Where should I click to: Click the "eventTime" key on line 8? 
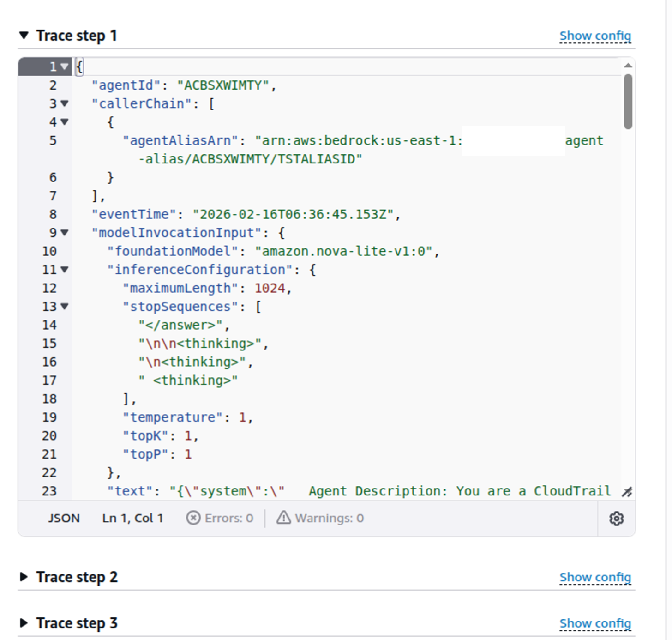pyautogui.click(x=134, y=215)
